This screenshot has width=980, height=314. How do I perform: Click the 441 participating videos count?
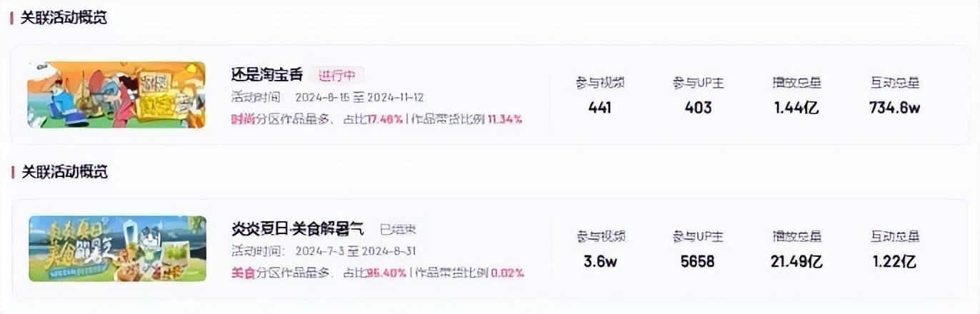[600, 108]
